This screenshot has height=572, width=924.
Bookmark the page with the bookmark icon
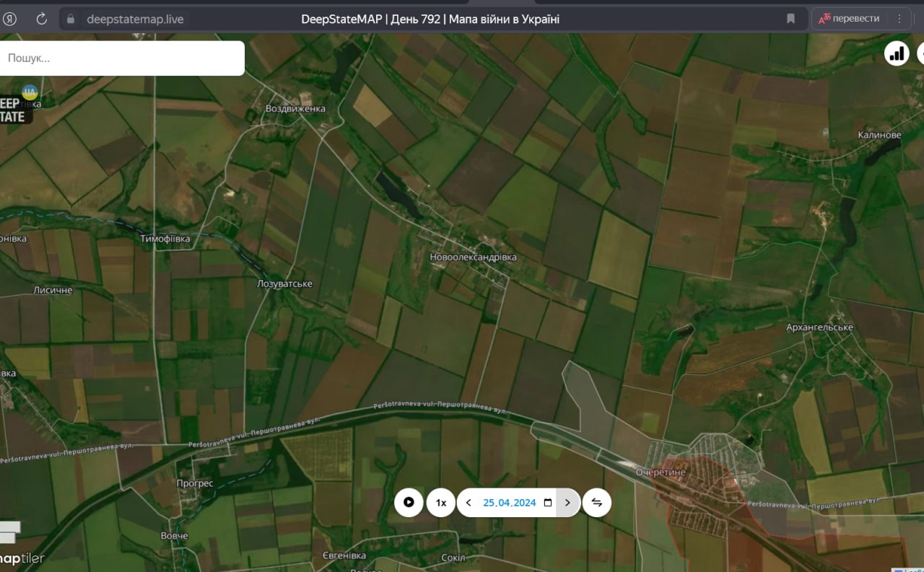click(x=790, y=19)
